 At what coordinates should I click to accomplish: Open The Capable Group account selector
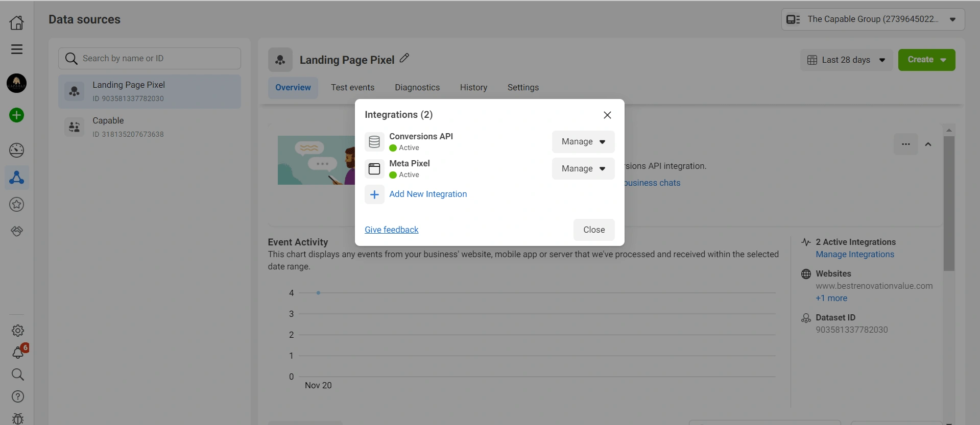pos(873,19)
